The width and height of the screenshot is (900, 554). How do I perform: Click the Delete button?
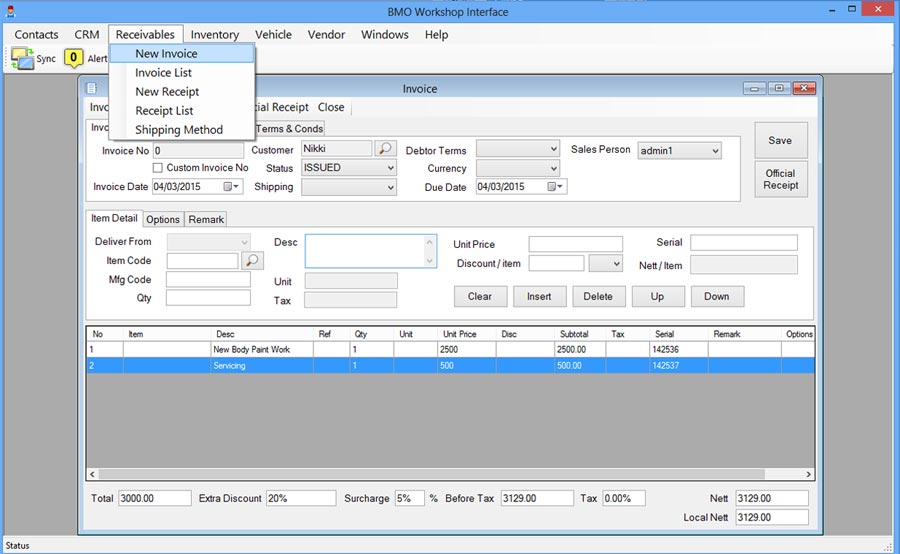598,296
